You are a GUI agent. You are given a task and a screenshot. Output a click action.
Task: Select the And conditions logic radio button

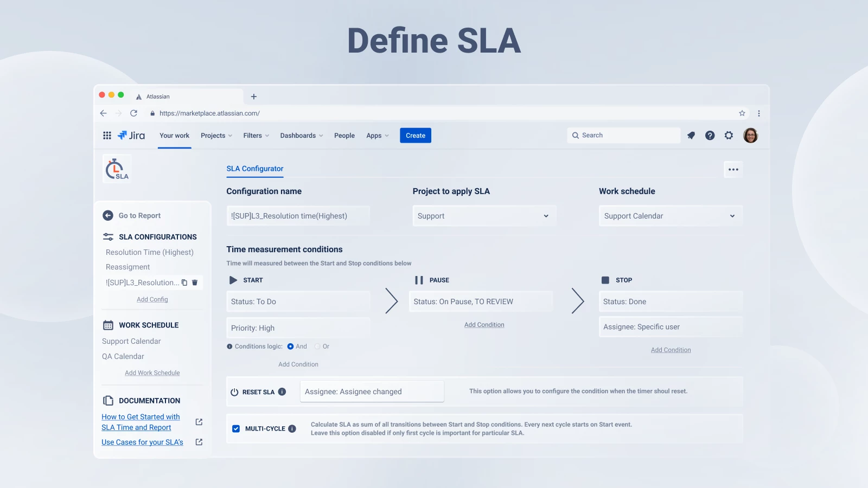pyautogui.click(x=291, y=346)
